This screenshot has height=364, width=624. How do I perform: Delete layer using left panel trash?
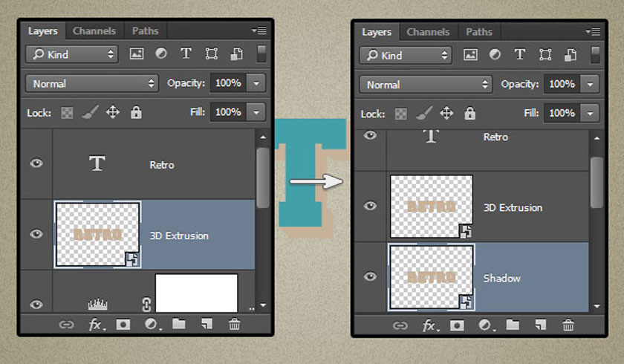pyautogui.click(x=235, y=324)
